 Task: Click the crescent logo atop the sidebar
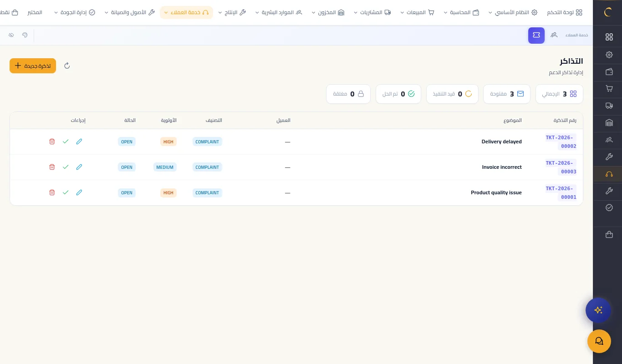(608, 12)
